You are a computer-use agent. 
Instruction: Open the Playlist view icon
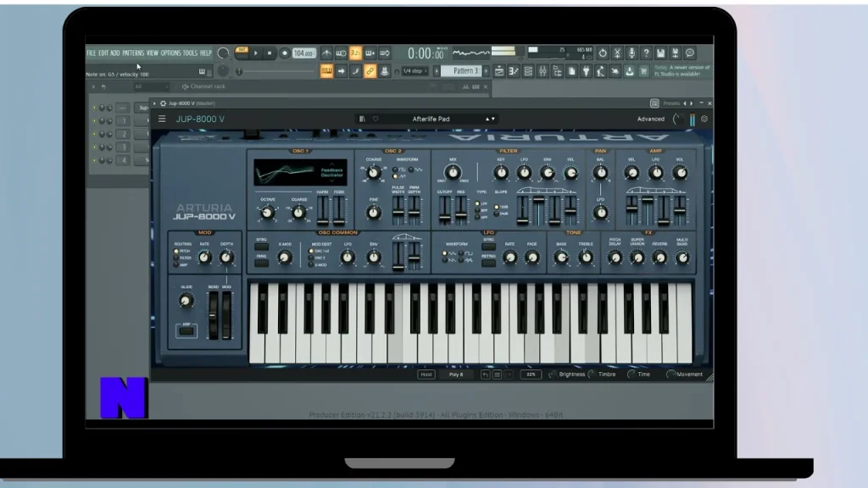(499, 71)
